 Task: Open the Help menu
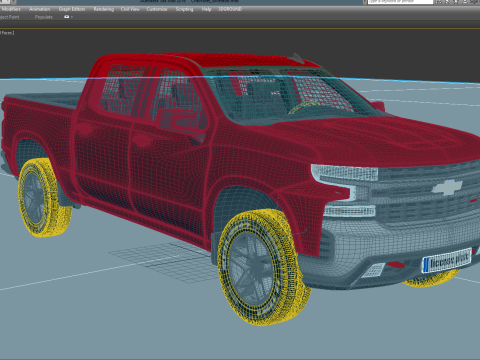(206, 9)
